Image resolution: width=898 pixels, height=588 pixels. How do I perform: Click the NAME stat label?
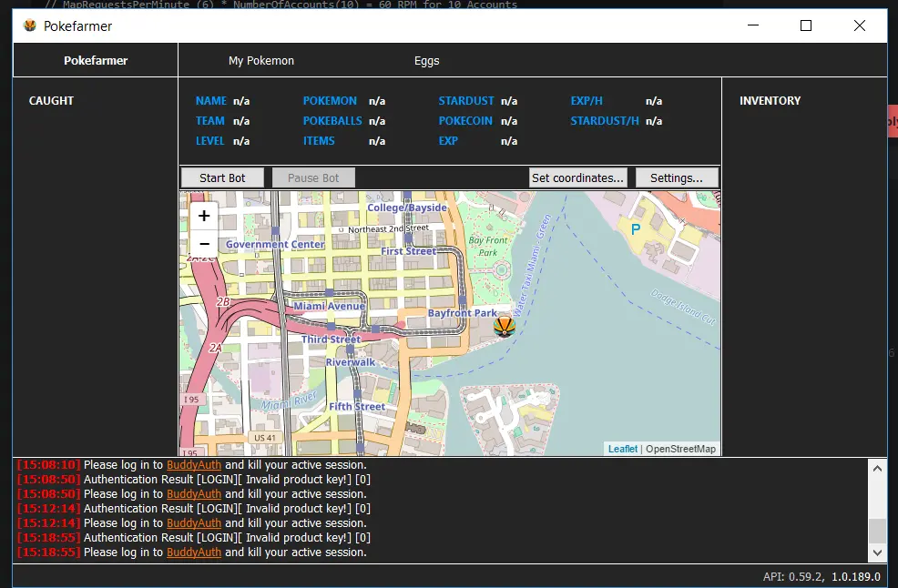pos(210,101)
